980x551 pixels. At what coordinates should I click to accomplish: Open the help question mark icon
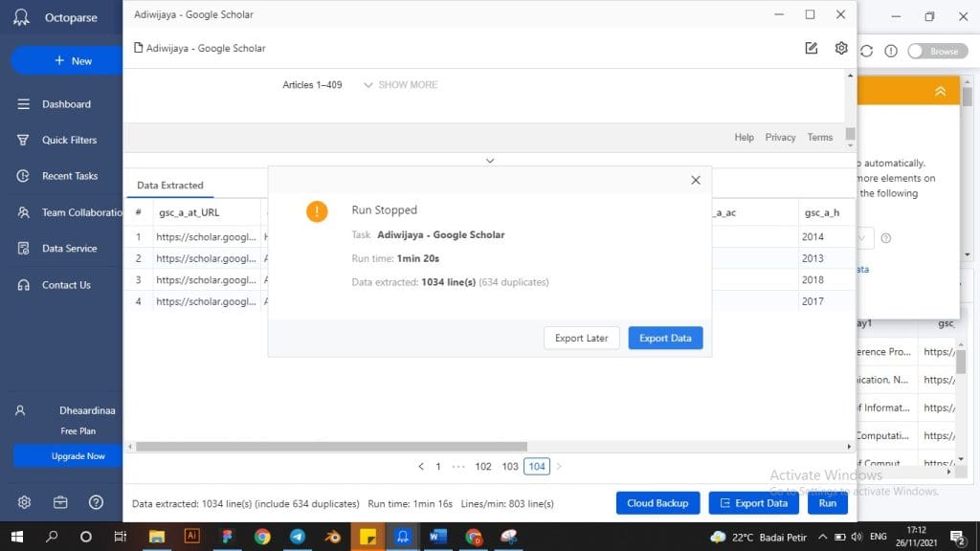point(96,502)
